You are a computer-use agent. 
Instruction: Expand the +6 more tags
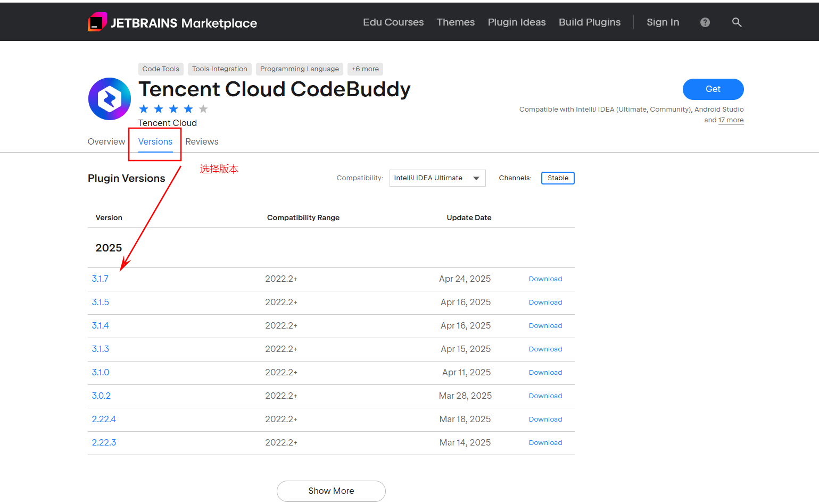click(365, 69)
